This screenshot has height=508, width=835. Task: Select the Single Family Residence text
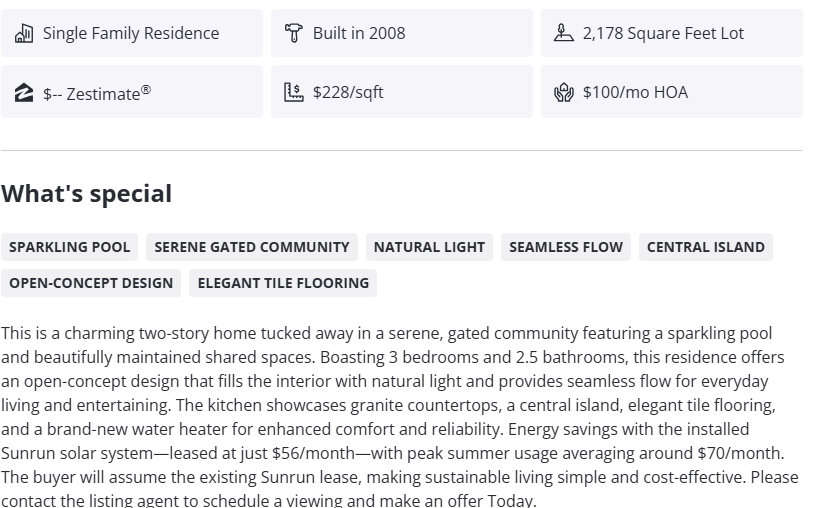(131, 33)
